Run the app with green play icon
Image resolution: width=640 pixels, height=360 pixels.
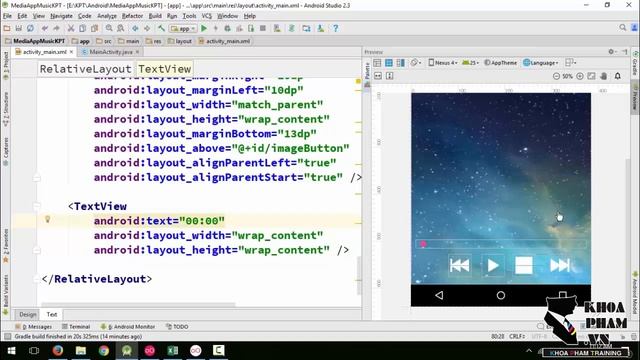[x=204, y=28]
